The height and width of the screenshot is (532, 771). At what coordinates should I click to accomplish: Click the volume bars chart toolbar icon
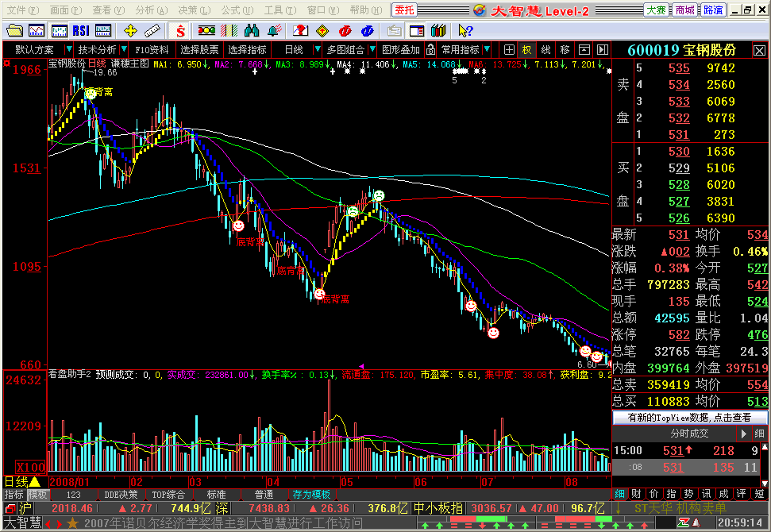click(x=103, y=31)
